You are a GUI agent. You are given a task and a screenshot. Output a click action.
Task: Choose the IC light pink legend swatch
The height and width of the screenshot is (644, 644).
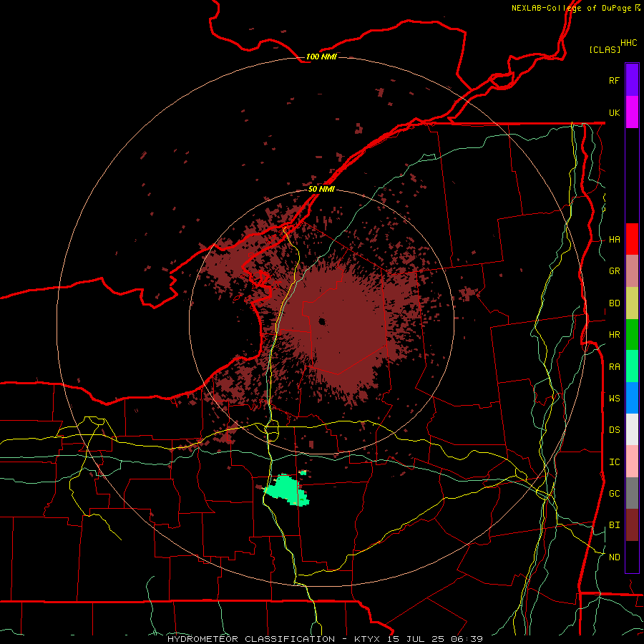632,462
